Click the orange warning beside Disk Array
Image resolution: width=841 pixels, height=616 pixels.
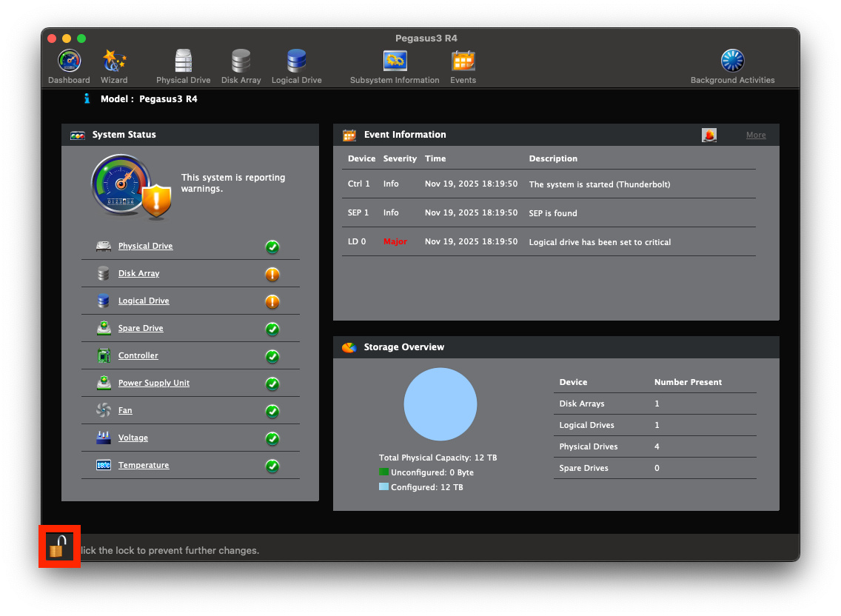272,274
